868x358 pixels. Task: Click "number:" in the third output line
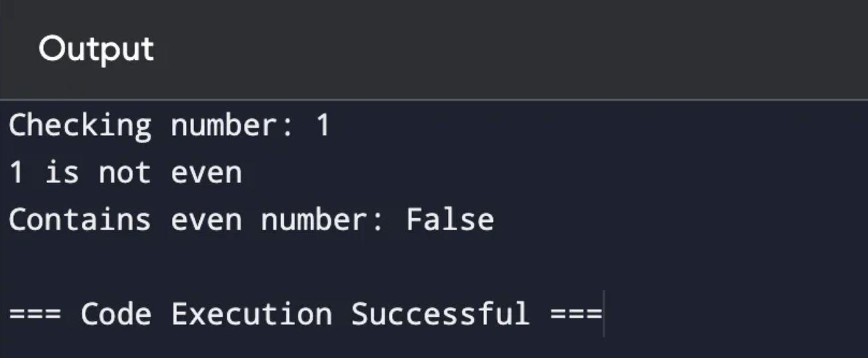tap(322, 220)
